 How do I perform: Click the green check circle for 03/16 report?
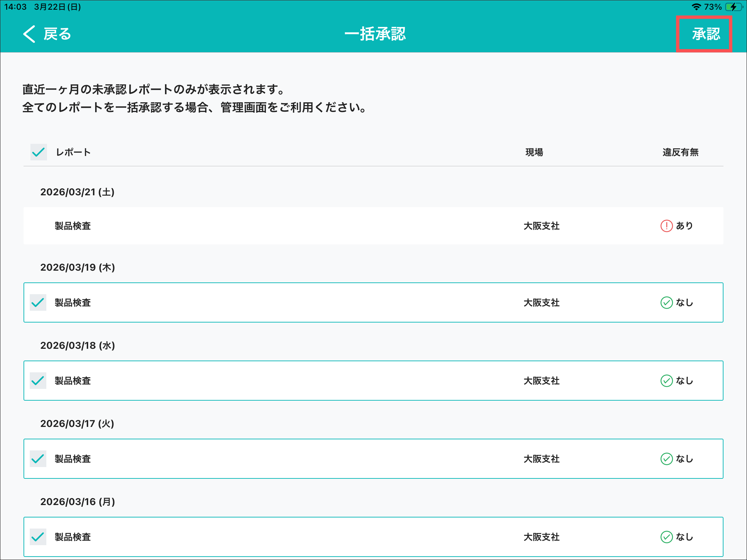click(666, 537)
